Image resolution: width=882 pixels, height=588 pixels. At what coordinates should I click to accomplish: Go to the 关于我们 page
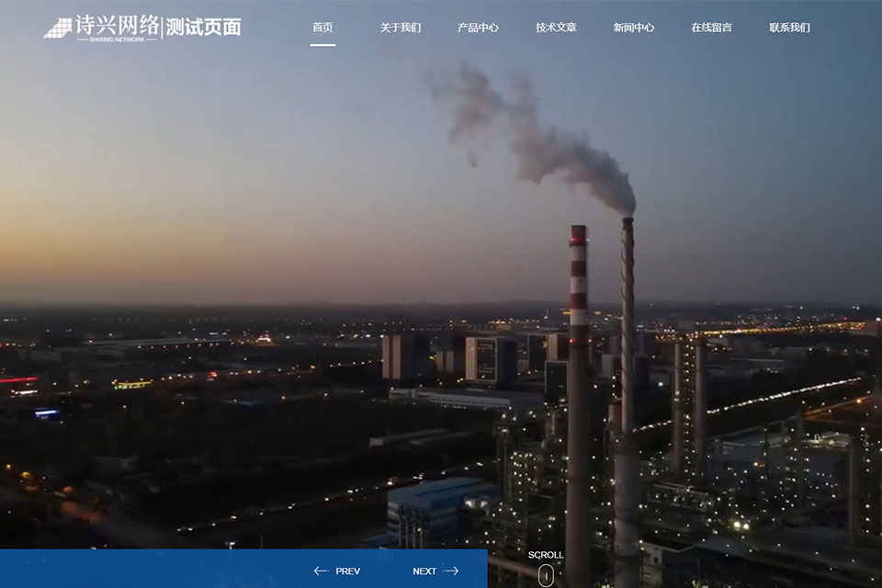coord(401,28)
